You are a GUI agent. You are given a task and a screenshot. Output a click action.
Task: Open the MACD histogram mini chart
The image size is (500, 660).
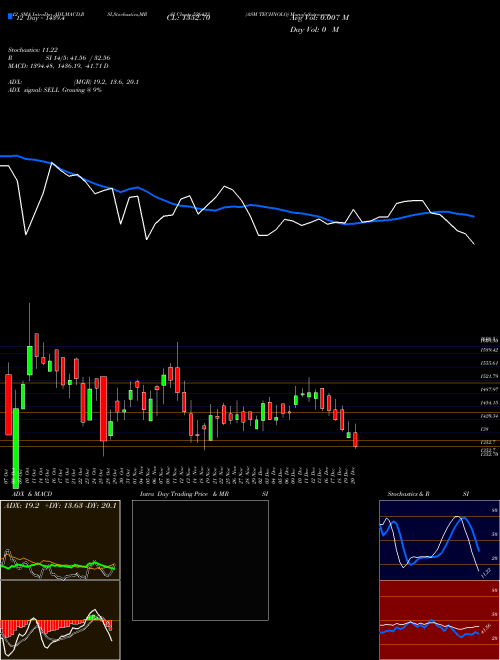tap(60, 620)
